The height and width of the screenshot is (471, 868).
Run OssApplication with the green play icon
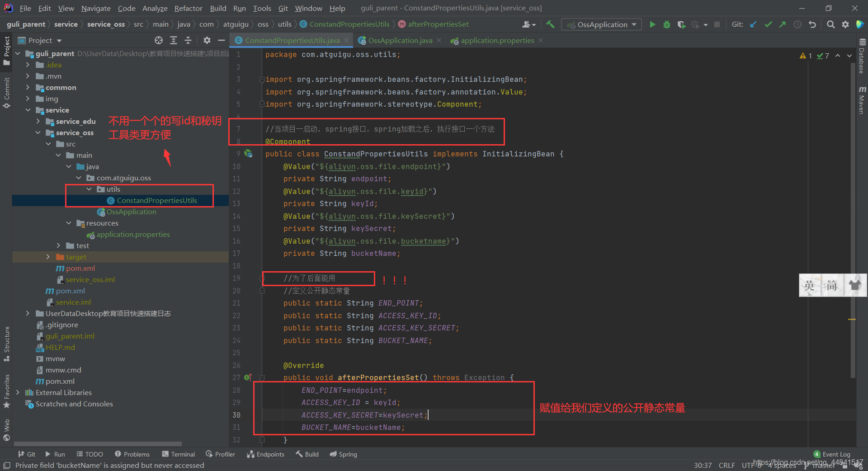pyautogui.click(x=652, y=24)
